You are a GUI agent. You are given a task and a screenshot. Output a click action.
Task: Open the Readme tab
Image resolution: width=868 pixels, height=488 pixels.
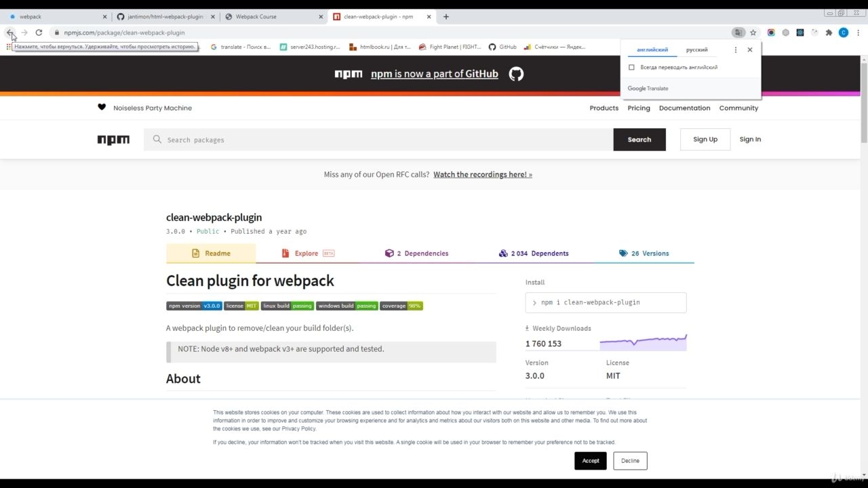[211, 253]
